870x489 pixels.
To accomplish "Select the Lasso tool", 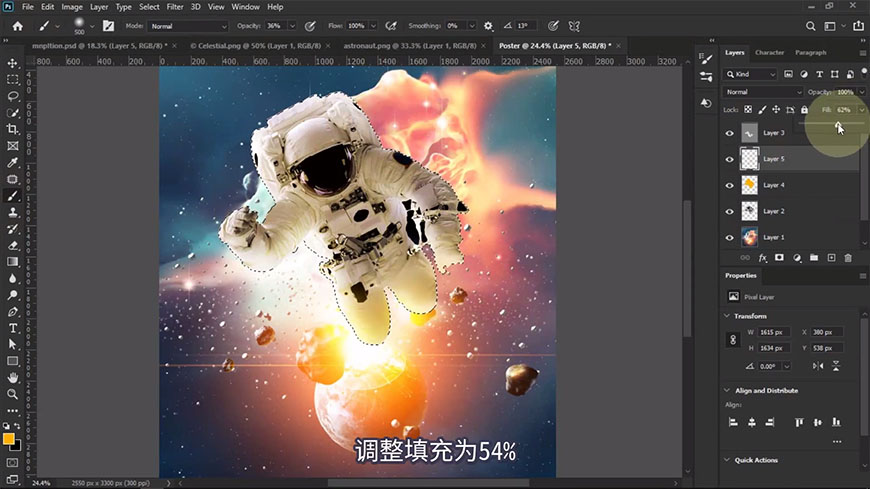I will 13,96.
